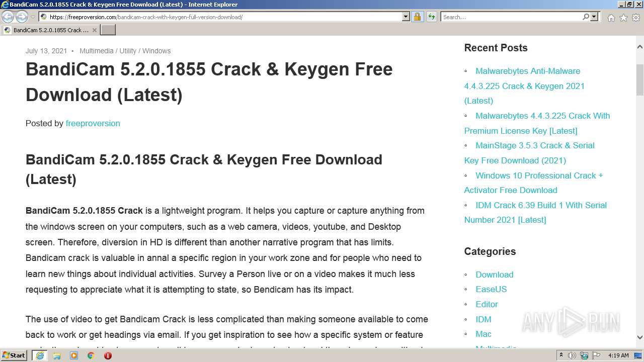644x362 pixels.
Task: Open the Windows Start button
Action: (14, 355)
